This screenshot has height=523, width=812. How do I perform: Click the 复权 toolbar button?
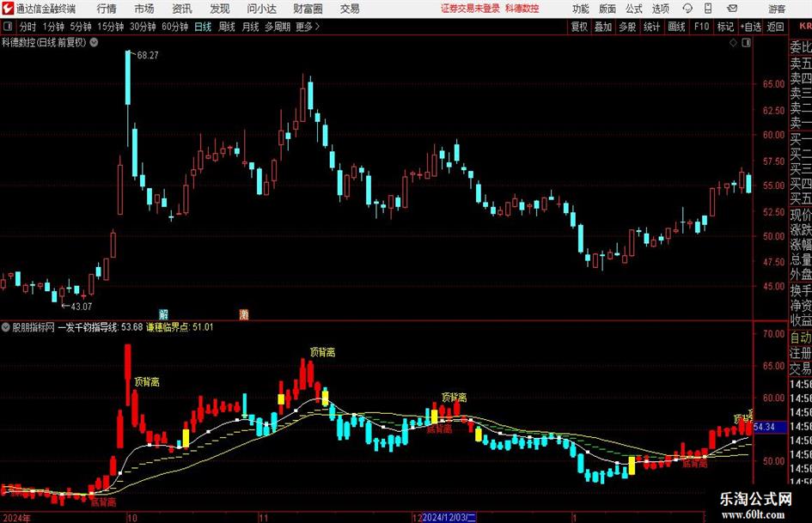click(579, 27)
